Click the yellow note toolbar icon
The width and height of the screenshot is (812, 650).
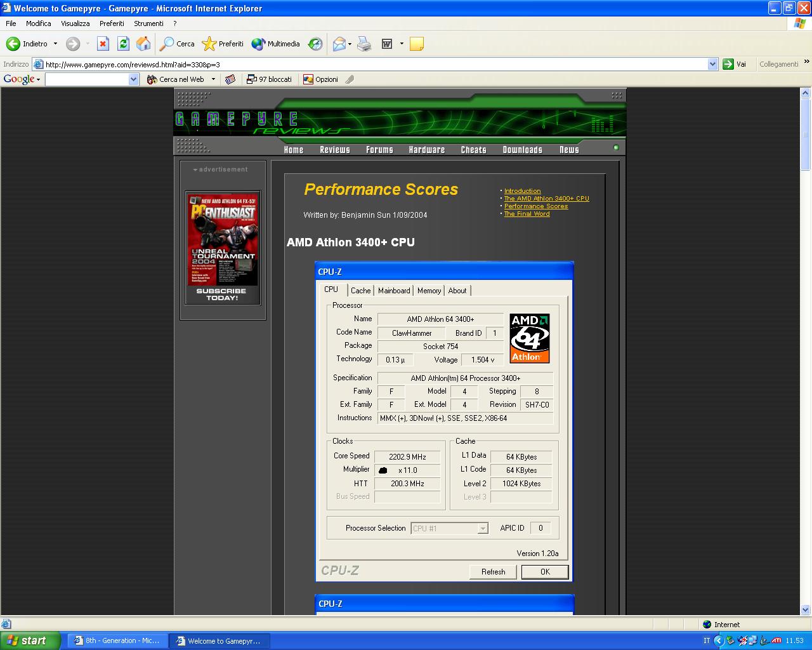point(417,44)
